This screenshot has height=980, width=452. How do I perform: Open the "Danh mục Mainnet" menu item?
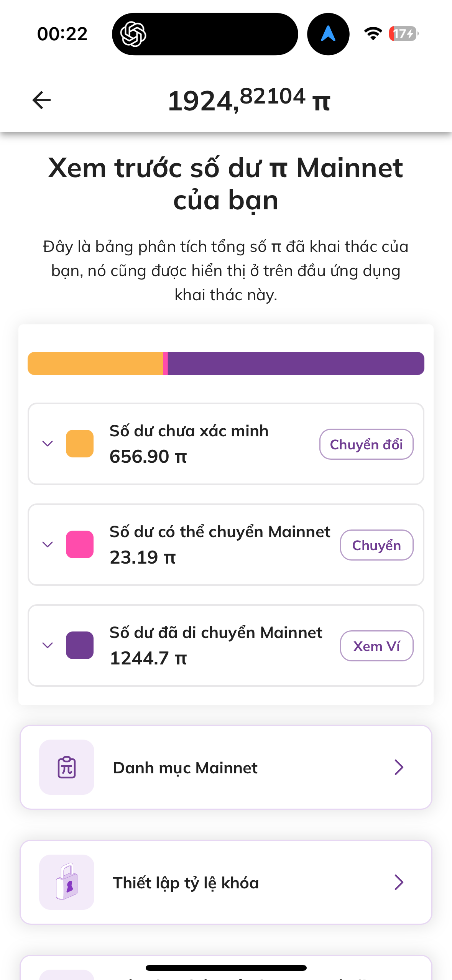coord(226,768)
